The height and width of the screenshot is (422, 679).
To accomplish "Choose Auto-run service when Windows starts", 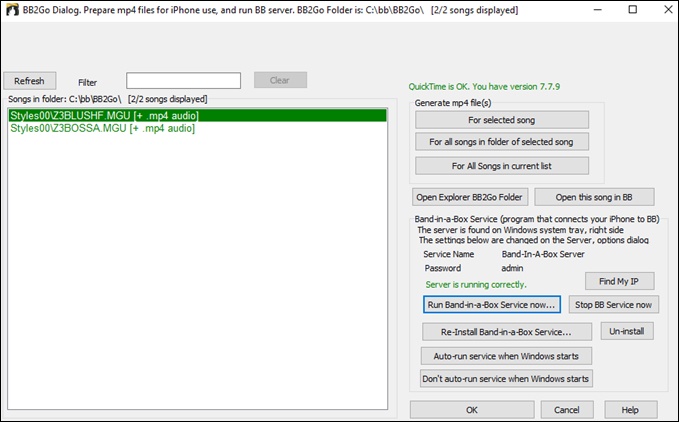I will (506, 356).
